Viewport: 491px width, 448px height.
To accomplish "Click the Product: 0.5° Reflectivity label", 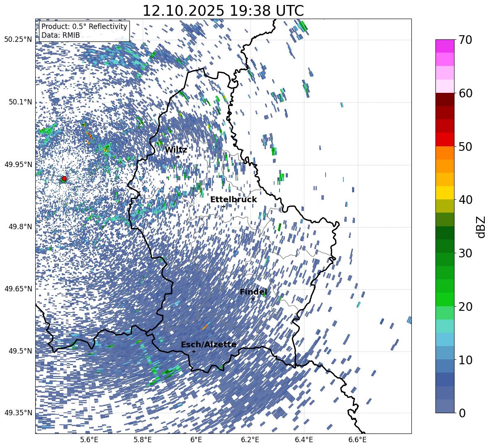I will click(x=84, y=26).
